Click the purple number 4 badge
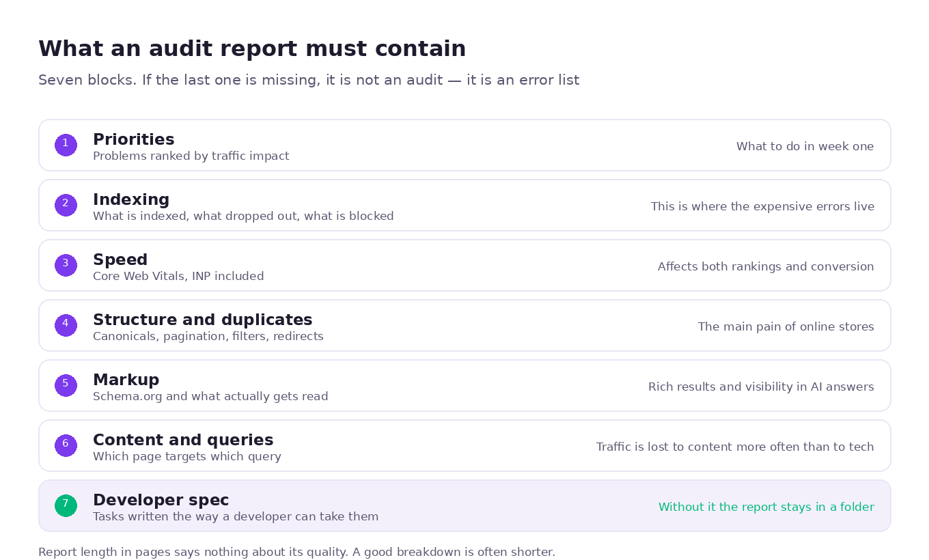The height and width of the screenshot is (560, 929). pyautogui.click(x=66, y=325)
